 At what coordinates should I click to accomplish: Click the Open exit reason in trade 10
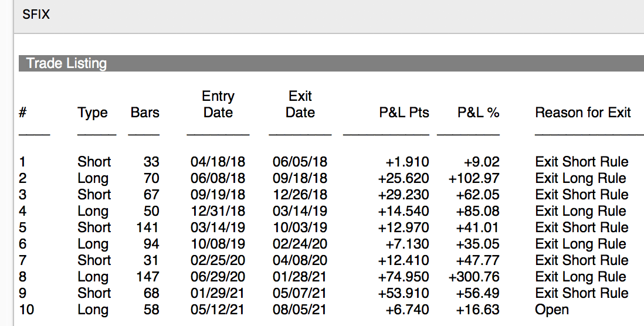552,310
